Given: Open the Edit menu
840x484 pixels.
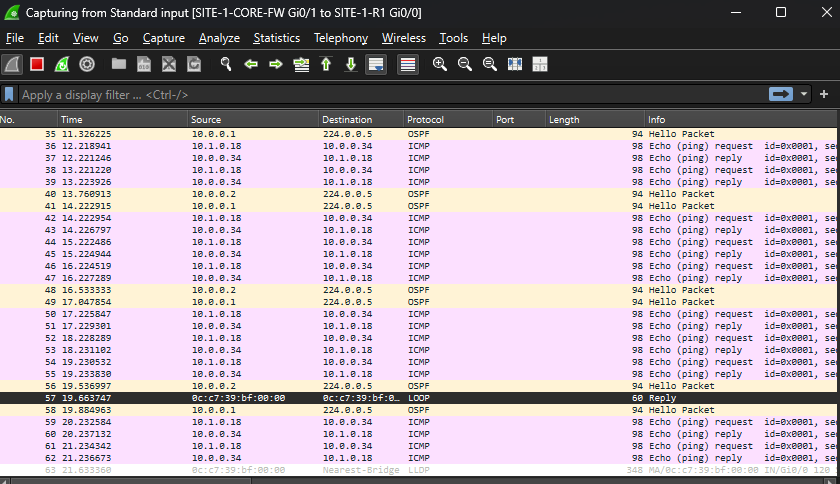Looking at the screenshot, I should (x=48, y=38).
